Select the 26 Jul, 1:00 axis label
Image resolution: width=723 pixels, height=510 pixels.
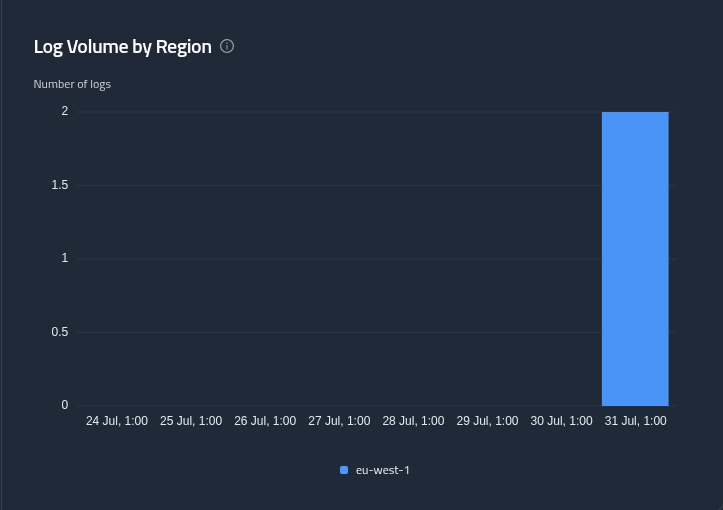click(x=265, y=421)
